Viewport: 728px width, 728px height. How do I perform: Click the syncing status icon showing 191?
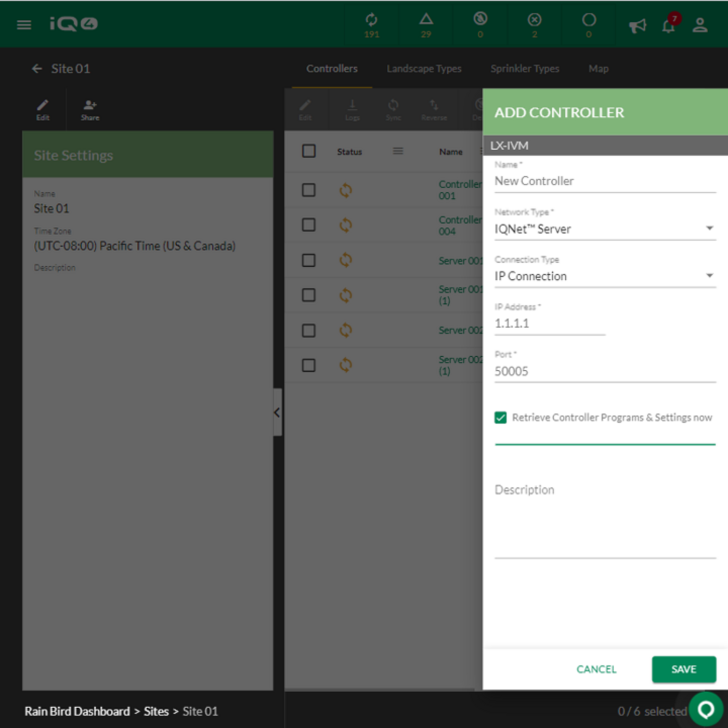point(371,25)
